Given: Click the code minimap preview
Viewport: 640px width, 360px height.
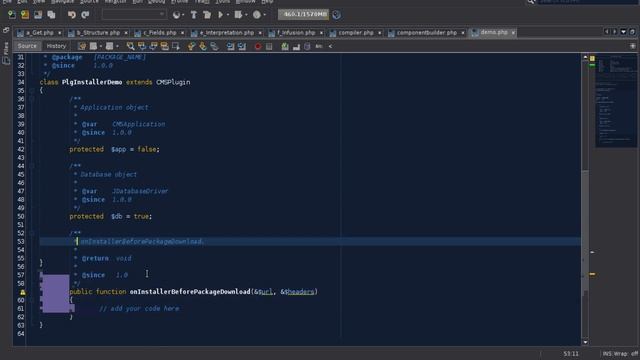Looking at the screenshot, I should (616, 100).
